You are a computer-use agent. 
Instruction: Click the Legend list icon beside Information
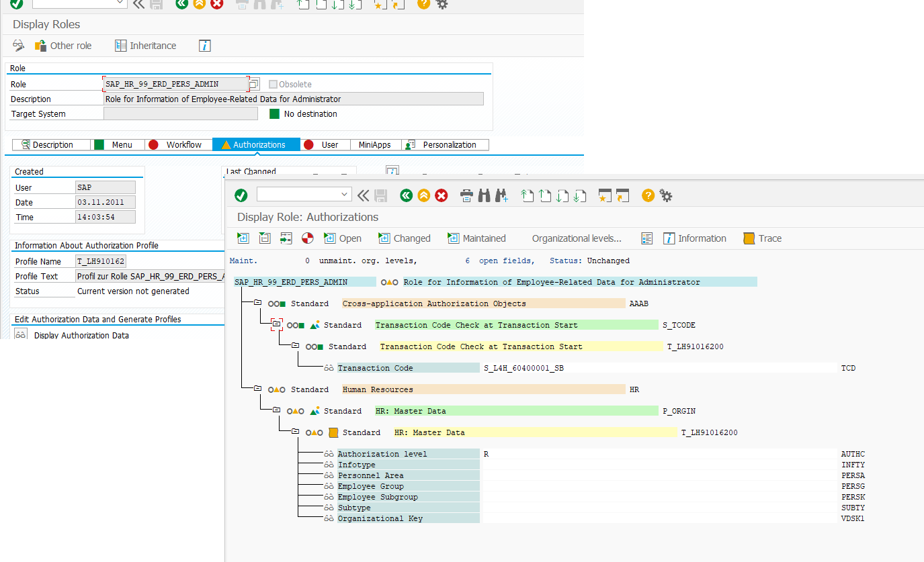pyautogui.click(x=647, y=238)
